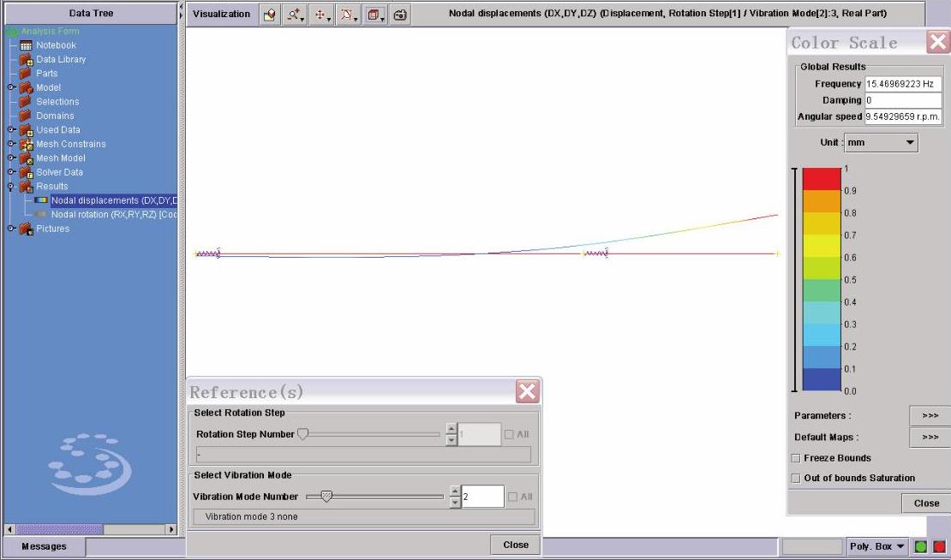Click the Data Library folder icon
This screenshot has height=560, width=951.
coord(26,60)
